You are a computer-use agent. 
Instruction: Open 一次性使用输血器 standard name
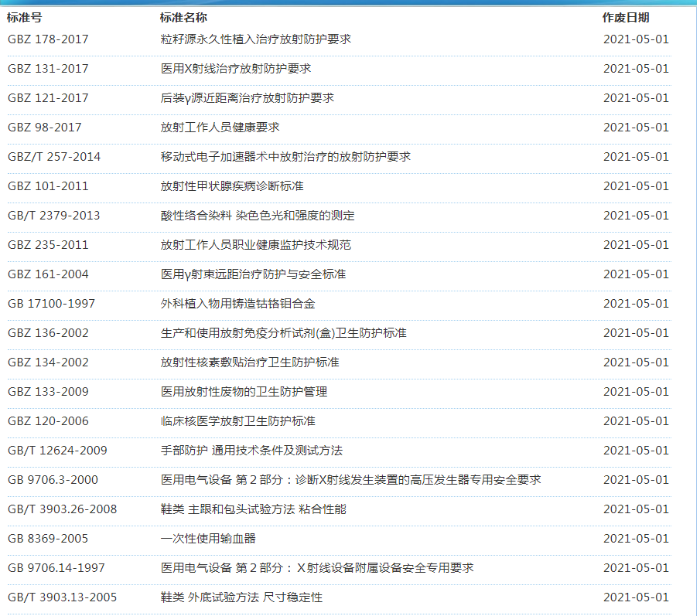208,539
